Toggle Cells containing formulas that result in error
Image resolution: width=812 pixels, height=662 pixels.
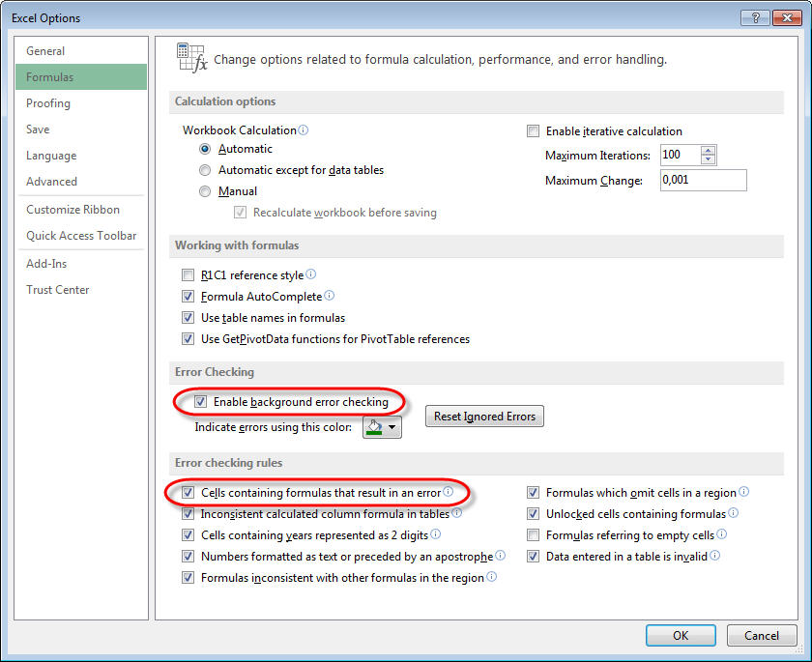click(188, 493)
